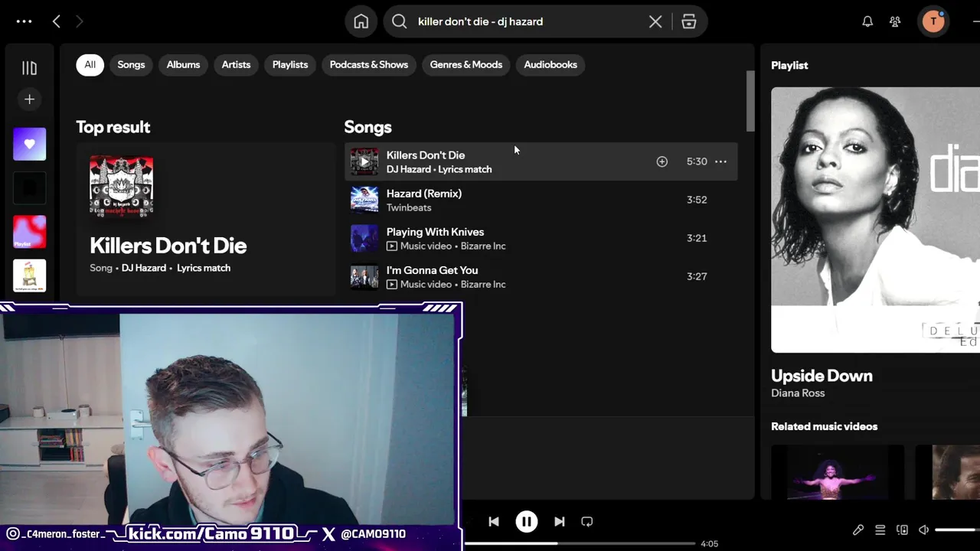
Task: Open Diana Ross album cover in Playlist panel
Action: pos(875,220)
